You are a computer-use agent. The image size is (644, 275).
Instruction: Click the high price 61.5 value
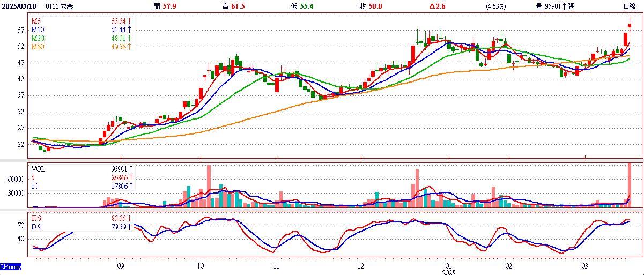[238, 6]
